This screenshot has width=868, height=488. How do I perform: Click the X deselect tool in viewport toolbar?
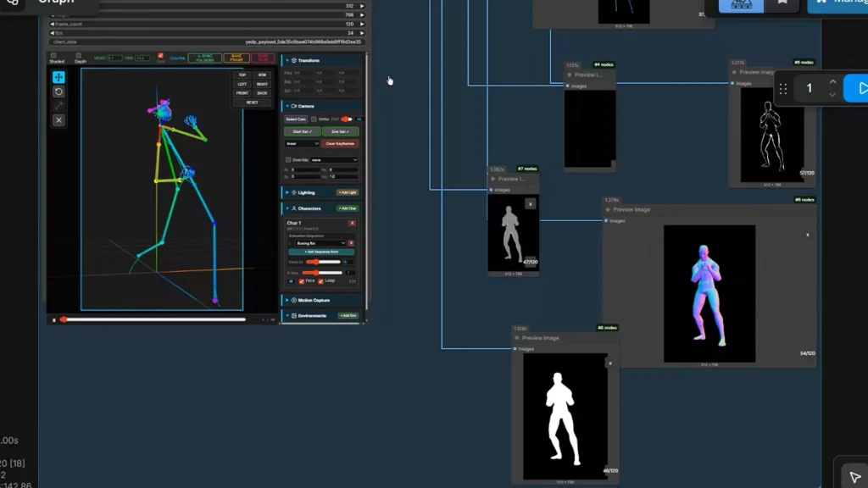(58, 120)
